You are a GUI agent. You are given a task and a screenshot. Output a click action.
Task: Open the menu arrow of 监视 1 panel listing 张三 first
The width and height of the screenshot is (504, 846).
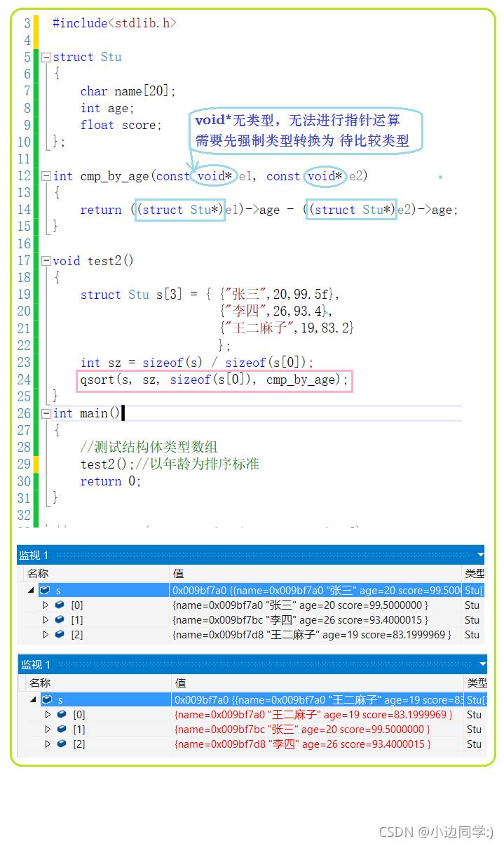click(x=480, y=555)
